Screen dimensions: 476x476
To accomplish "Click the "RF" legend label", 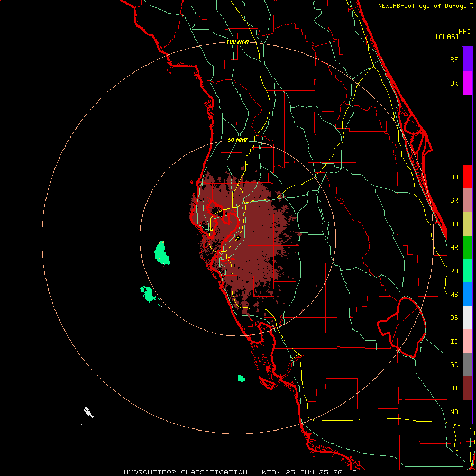I will (x=454, y=59).
